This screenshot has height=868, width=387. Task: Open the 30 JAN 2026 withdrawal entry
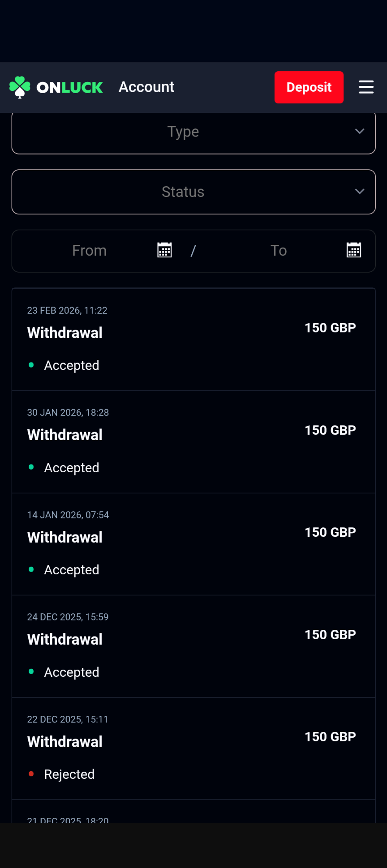pos(193,442)
